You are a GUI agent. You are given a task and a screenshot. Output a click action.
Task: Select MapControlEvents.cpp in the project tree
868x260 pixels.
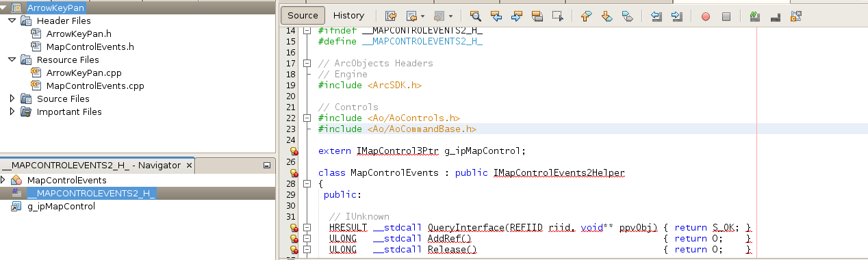[95, 86]
